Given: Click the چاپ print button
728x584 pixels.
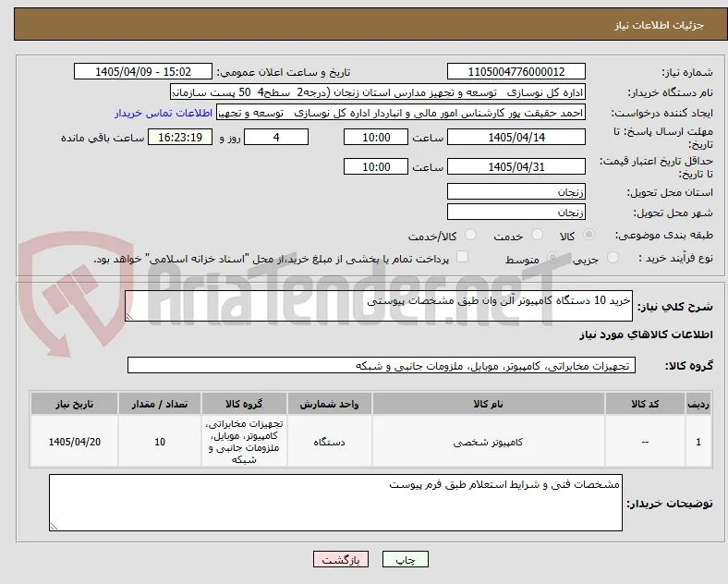Looking at the screenshot, I should [x=406, y=560].
